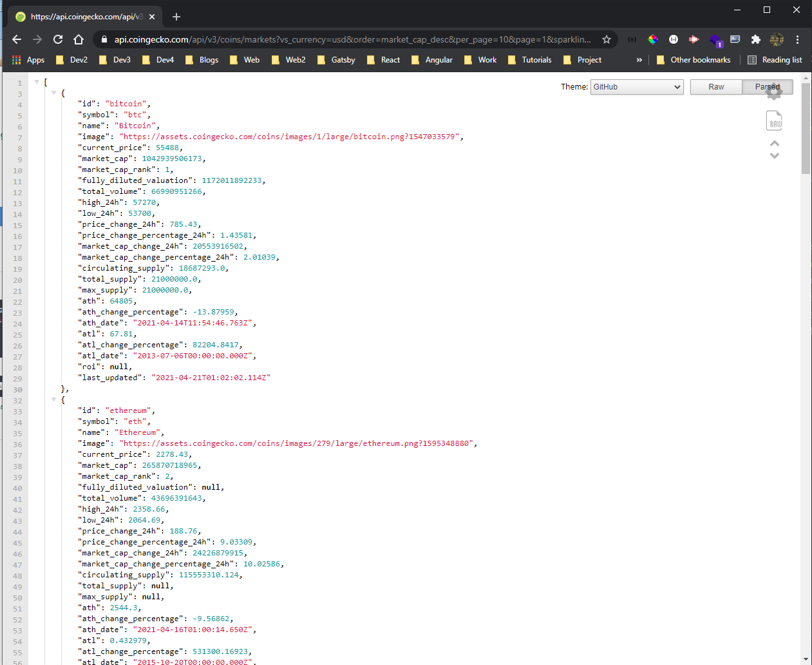This screenshot has height=665, width=812.
Task: Close the api.coingecko.com tab
Action: click(x=152, y=17)
